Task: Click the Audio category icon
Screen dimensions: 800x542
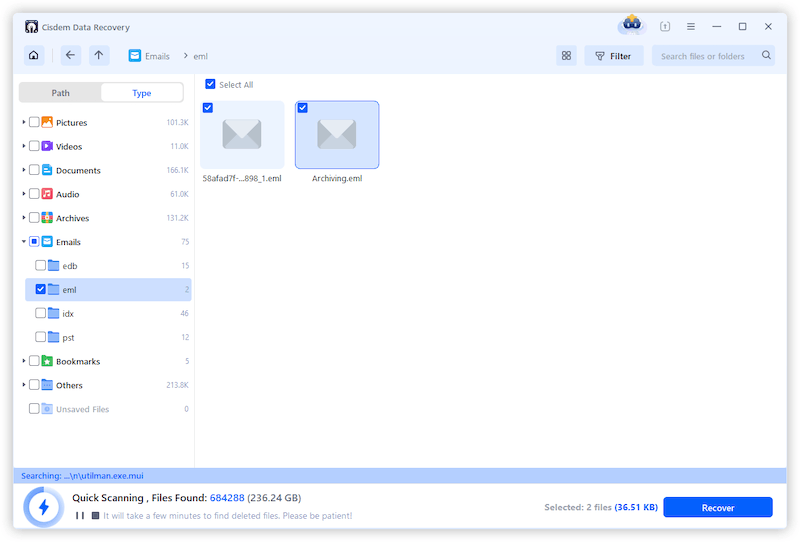Action: 47,193
